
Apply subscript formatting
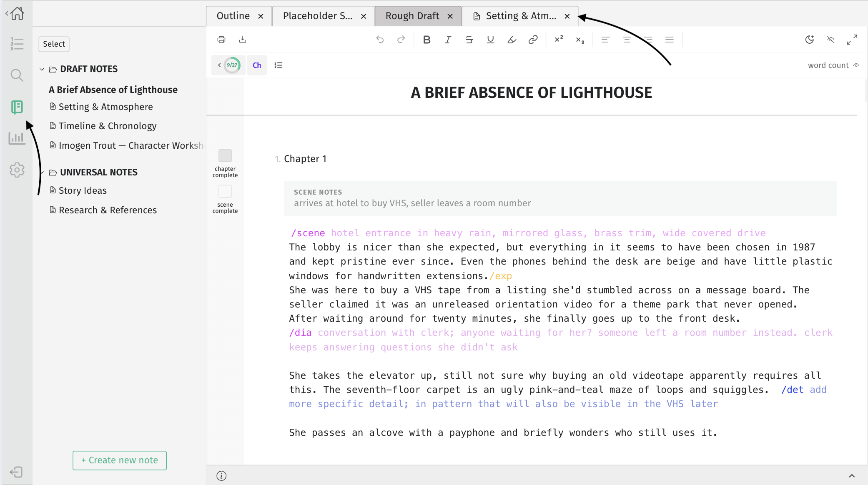[x=580, y=40]
